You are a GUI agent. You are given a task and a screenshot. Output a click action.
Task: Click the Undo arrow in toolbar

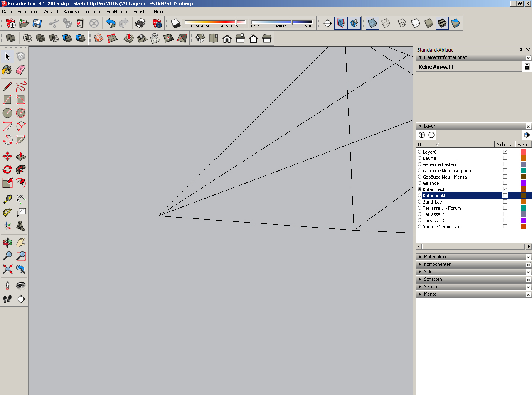pyautogui.click(x=110, y=23)
